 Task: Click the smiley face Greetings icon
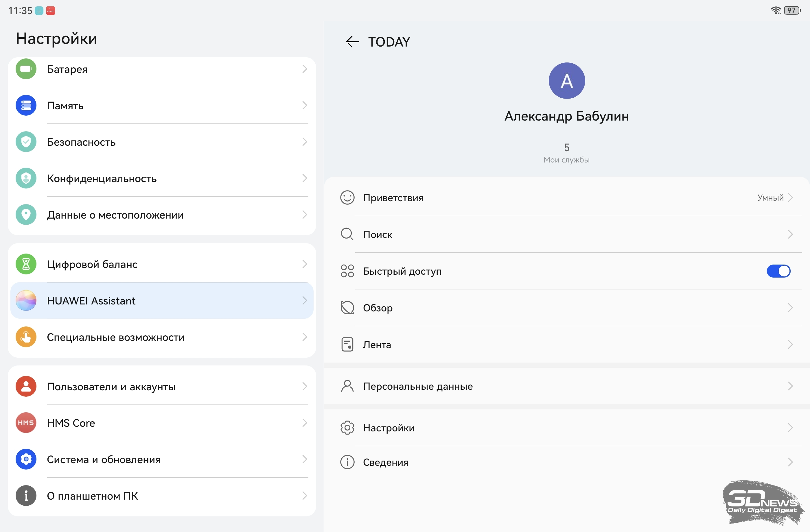347,198
